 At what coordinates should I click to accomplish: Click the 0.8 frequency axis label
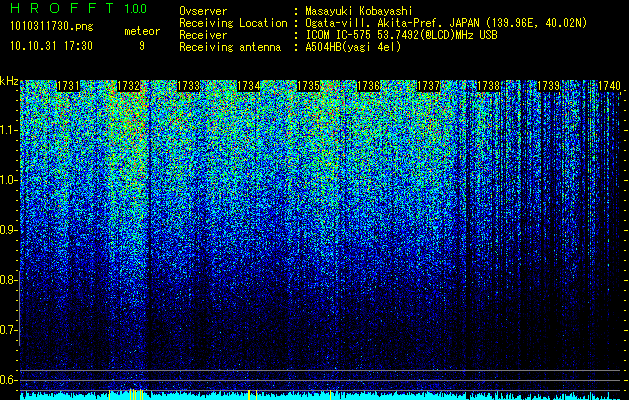point(8,280)
